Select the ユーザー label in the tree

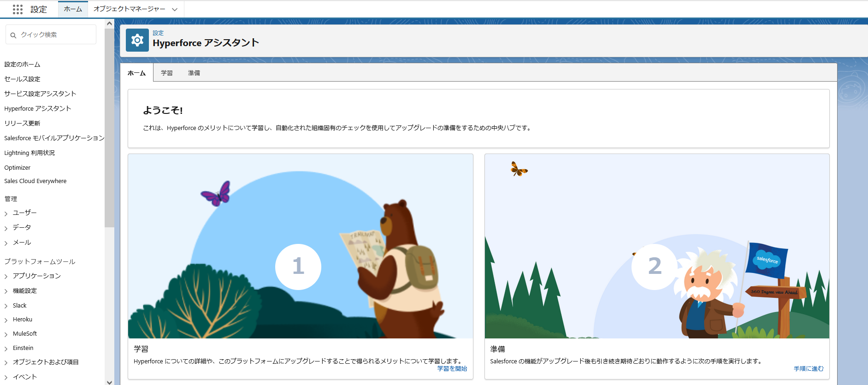(x=25, y=213)
